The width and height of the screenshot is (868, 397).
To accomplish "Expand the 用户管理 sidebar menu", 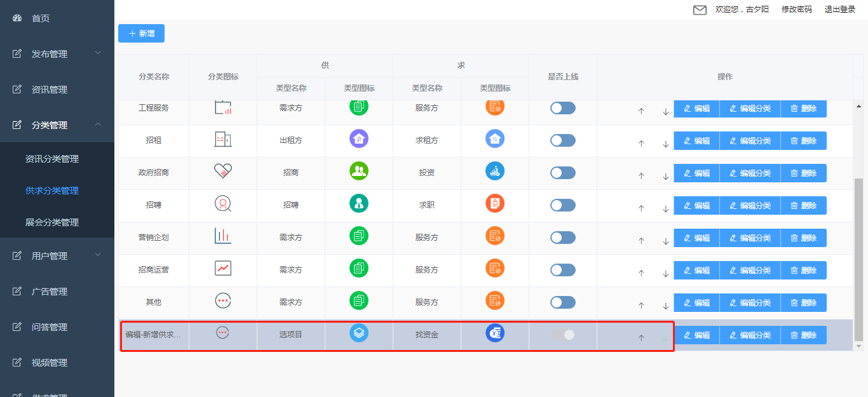I will click(x=57, y=256).
